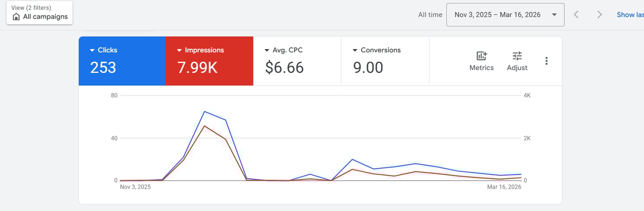The image size is (644, 211).
Task: Click the Mar 16, 2026 axis label
Action: click(x=504, y=187)
